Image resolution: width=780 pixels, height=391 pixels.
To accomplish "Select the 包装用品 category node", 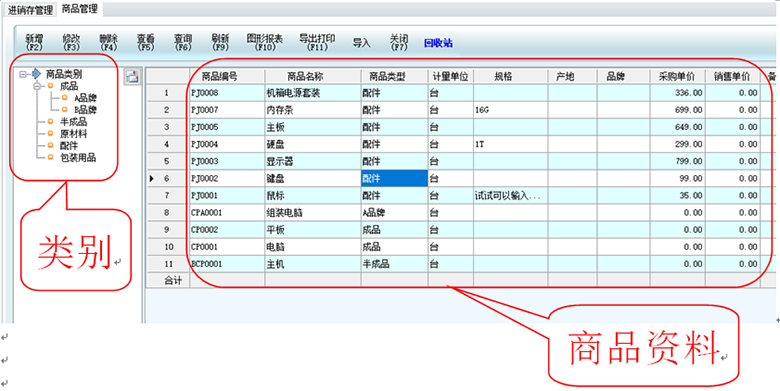I will 78,158.
